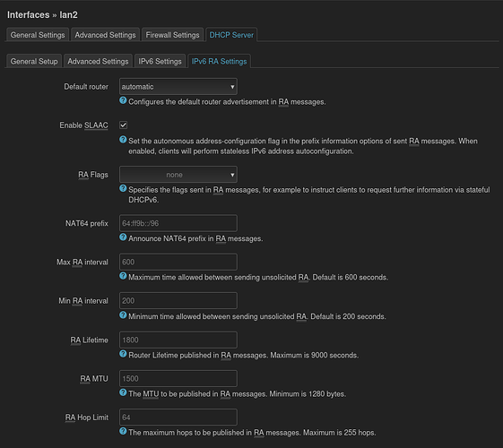Click into the RA Lifetime field

[178, 340]
